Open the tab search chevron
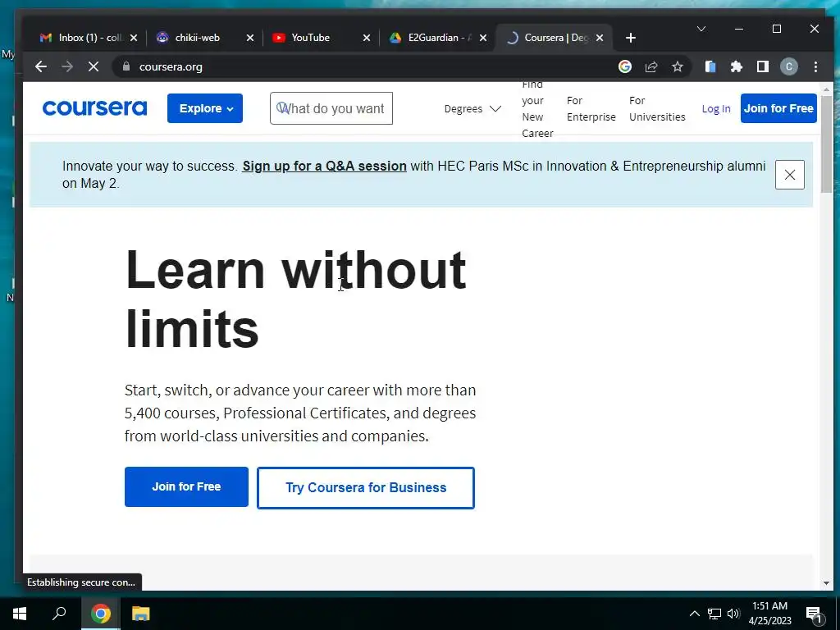This screenshot has width=840, height=630. pos(701,29)
